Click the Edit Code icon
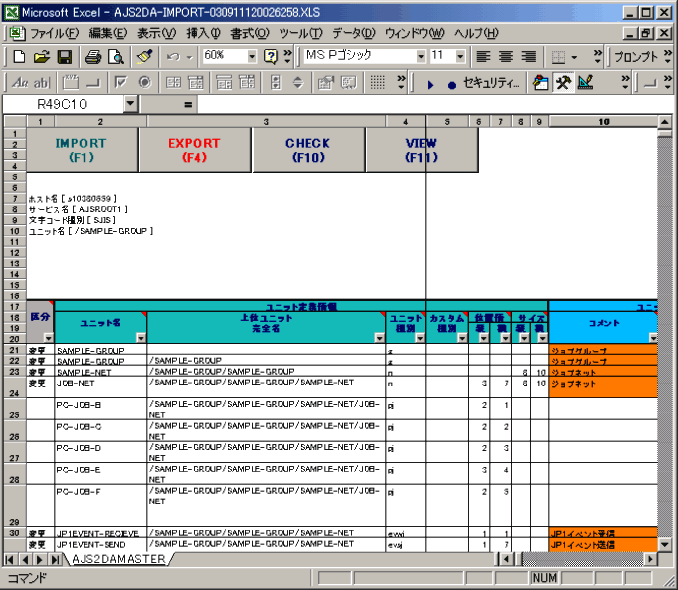 (x=349, y=82)
